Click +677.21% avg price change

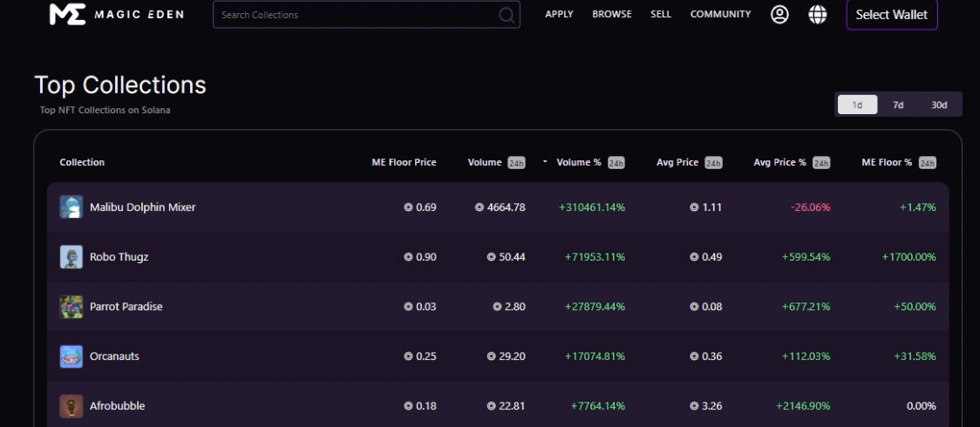[x=806, y=307]
